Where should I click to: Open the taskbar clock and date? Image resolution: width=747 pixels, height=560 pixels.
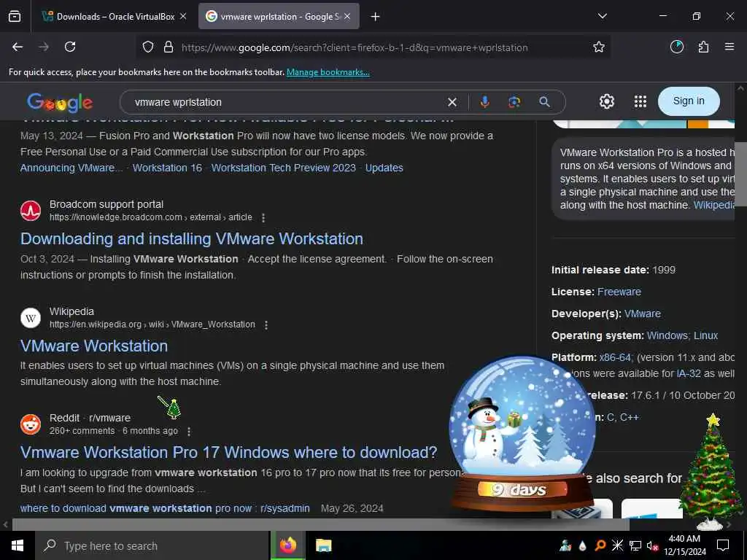[684, 545]
